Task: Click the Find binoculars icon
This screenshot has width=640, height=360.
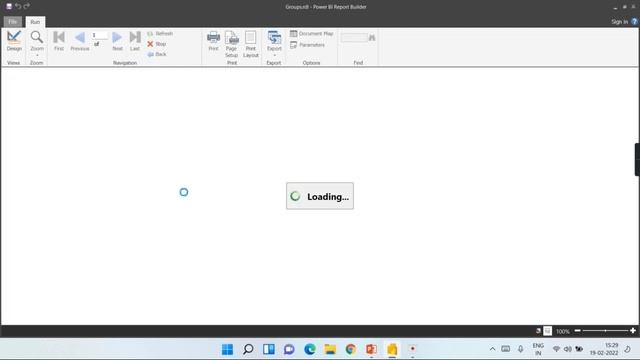Action: pos(372,38)
